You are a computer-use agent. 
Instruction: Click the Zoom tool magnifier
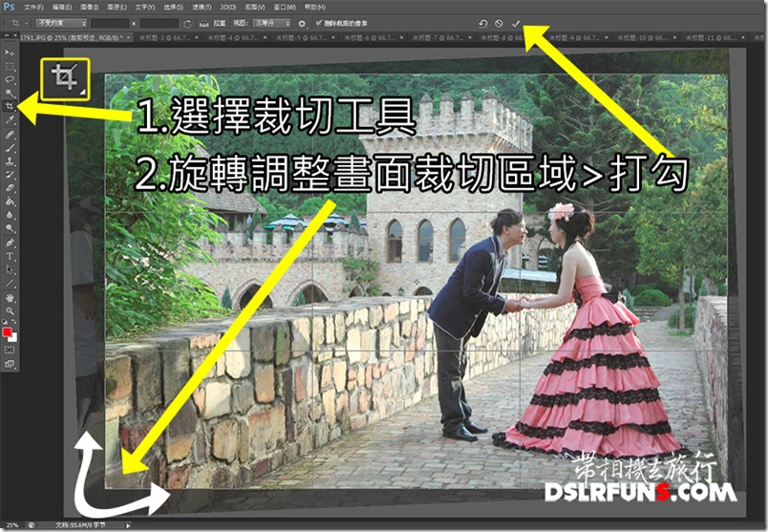click(x=10, y=310)
